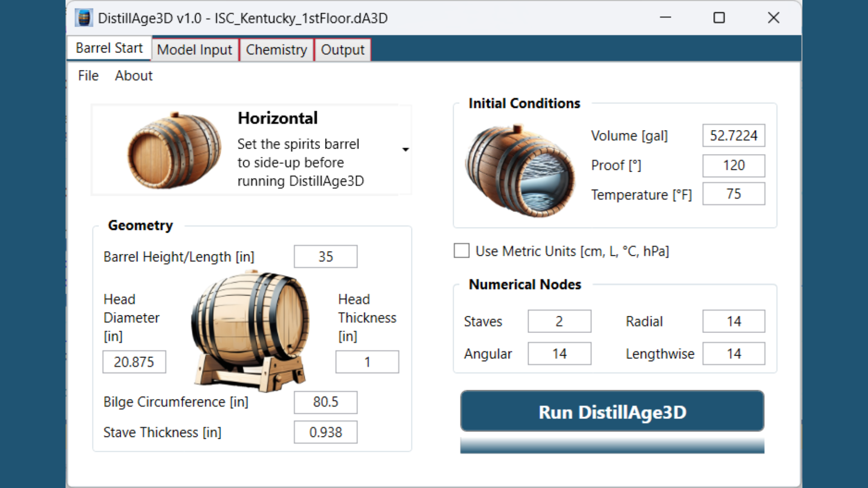
Task: Click the cutaway barrel image in Initial Conditions
Action: tap(520, 171)
